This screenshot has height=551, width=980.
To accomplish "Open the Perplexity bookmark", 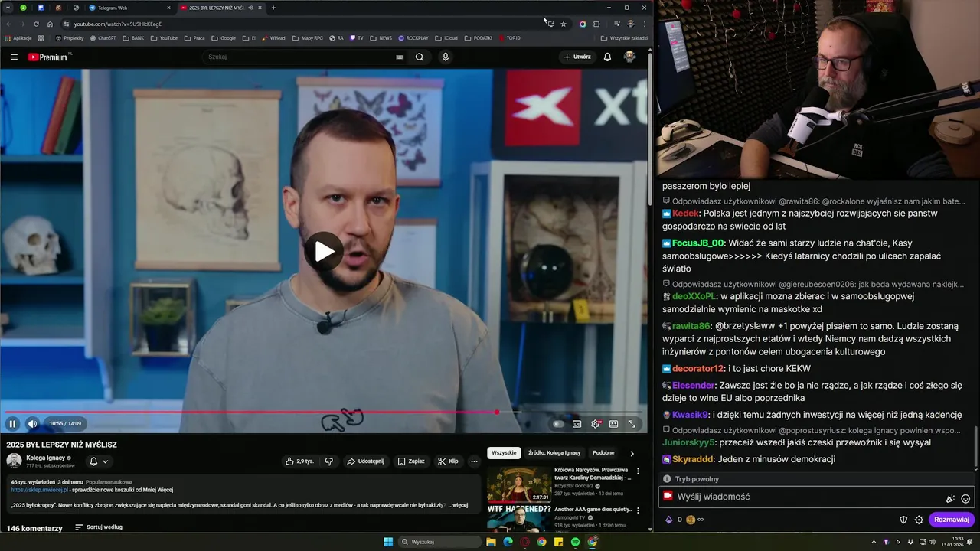I will coord(70,37).
